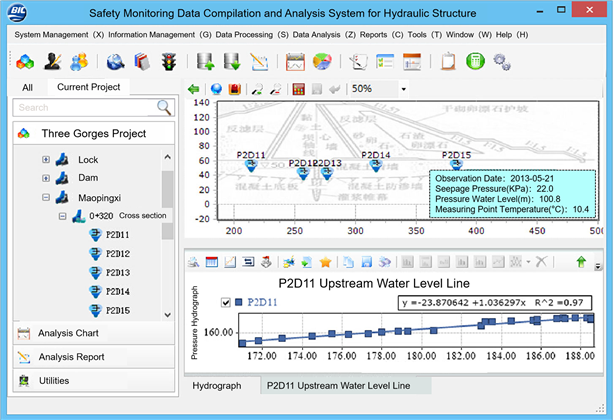Collapse the 0+320 Cross section node
Image resolution: width=614 pixels, height=420 pixels.
(62, 216)
